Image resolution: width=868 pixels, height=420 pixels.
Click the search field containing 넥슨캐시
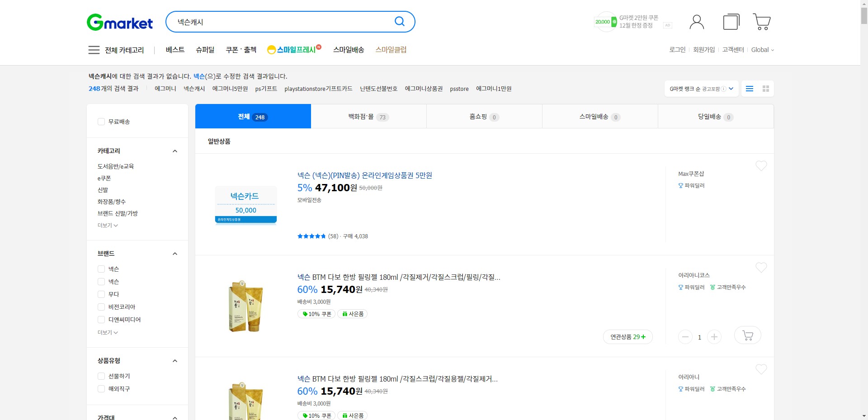pos(280,22)
